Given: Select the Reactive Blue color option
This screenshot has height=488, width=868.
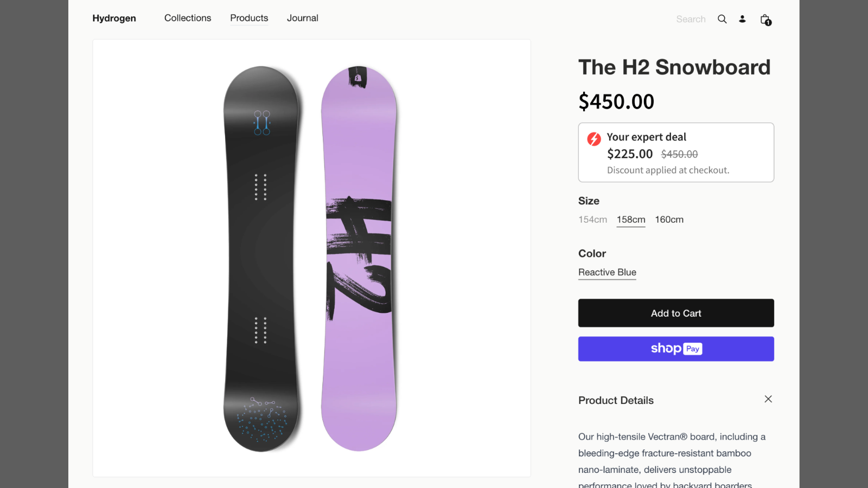Looking at the screenshot, I should (x=607, y=272).
